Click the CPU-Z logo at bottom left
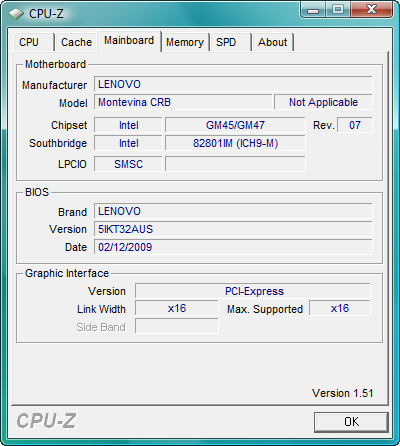 46,421
